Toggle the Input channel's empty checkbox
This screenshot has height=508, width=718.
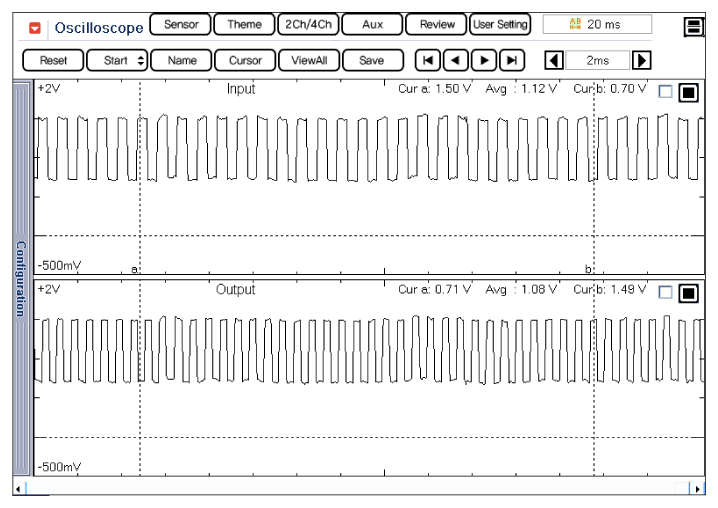point(665,92)
